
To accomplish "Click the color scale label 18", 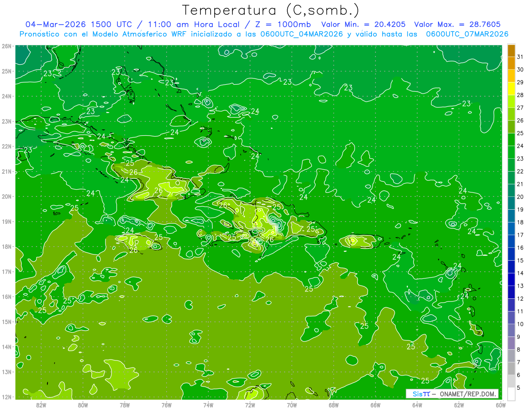I will [520, 222].
